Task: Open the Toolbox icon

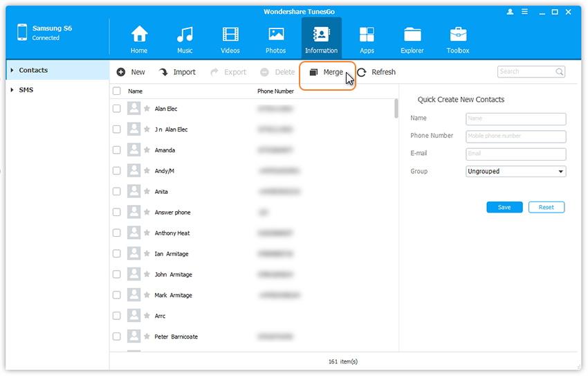Action: point(458,35)
